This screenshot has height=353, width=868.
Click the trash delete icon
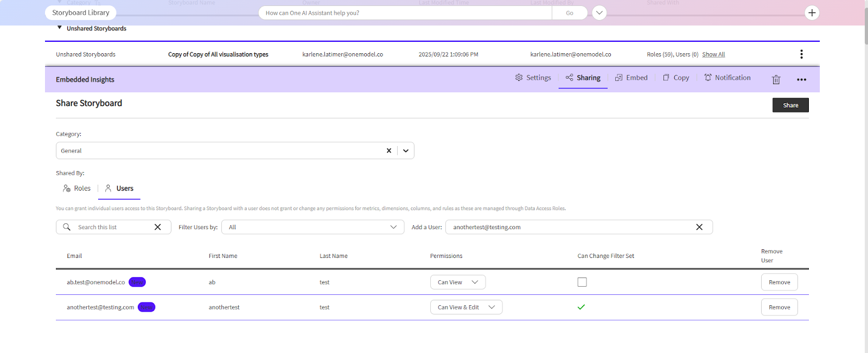coord(776,79)
